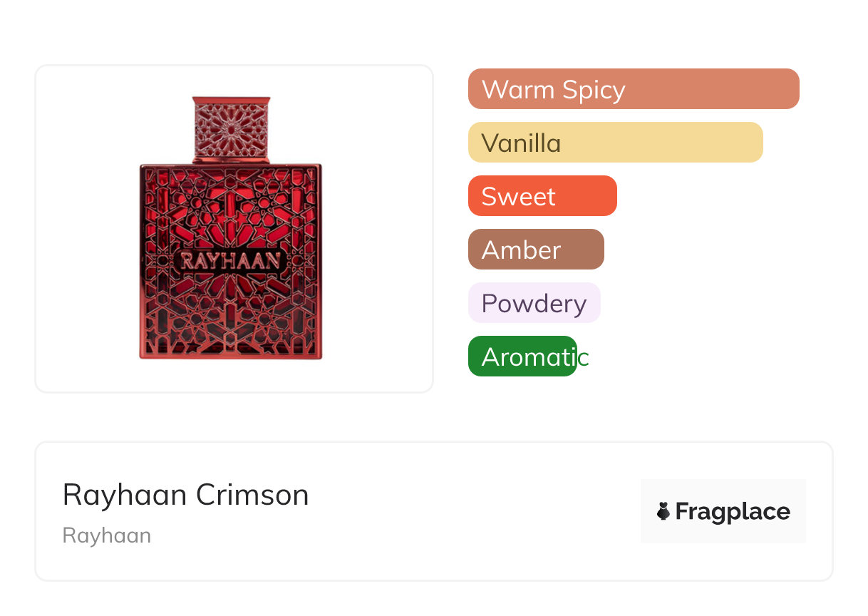Click the Vanilla text label
Image resolution: width=868 pixels, height=616 pixels.
click(521, 143)
